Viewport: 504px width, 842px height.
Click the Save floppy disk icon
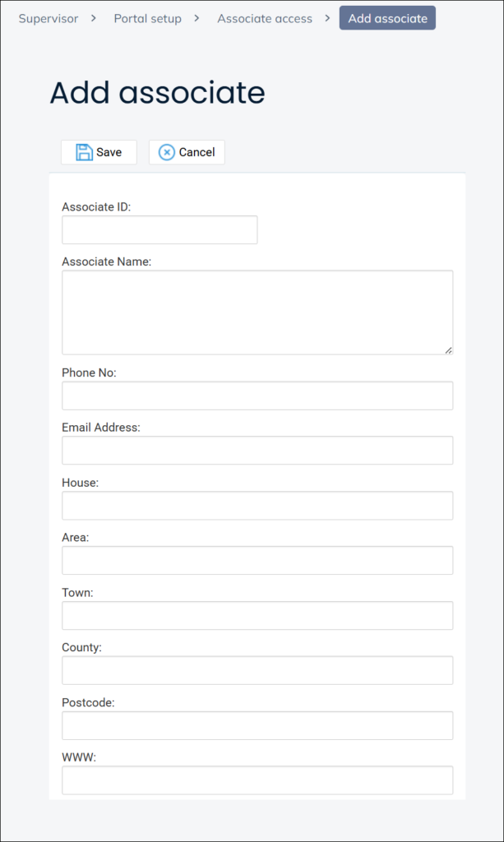pyautogui.click(x=84, y=152)
